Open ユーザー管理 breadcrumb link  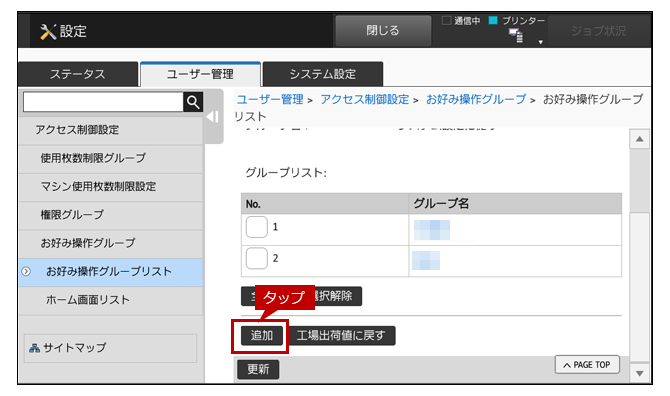point(270,100)
